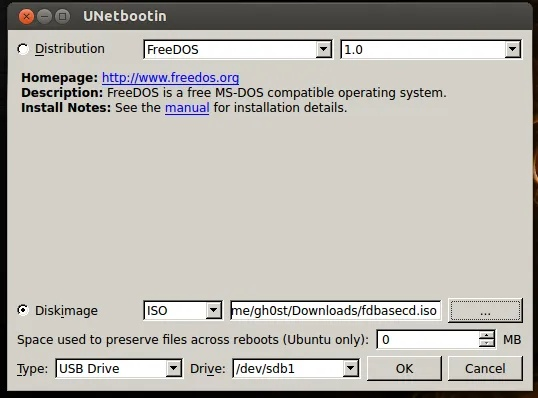The width and height of the screenshot is (538, 398).
Task: Click the disk image path field
Action: click(335, 311)
